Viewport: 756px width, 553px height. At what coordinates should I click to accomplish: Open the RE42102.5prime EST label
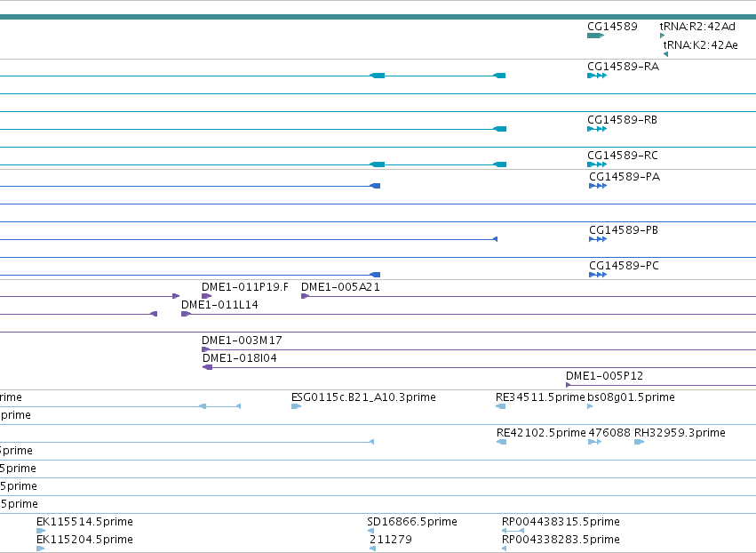[x=541, y=433]
